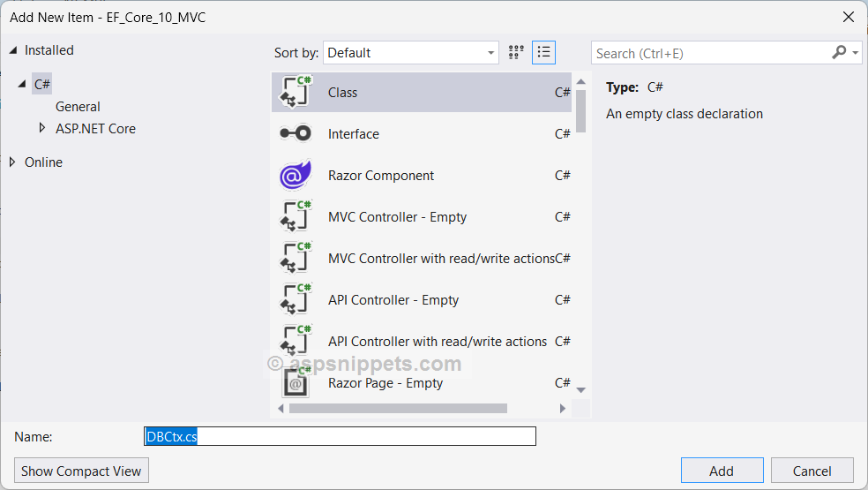Select the 'Razor Component' text
Viewport: 868px width, 490px height.
point(381,176)
